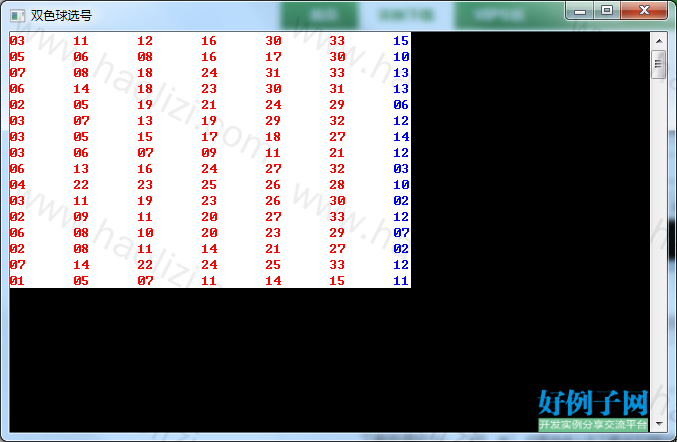Select red 12 in row ending blue 15
This screenshot has height=442, width=677.
tap(145, 41)
